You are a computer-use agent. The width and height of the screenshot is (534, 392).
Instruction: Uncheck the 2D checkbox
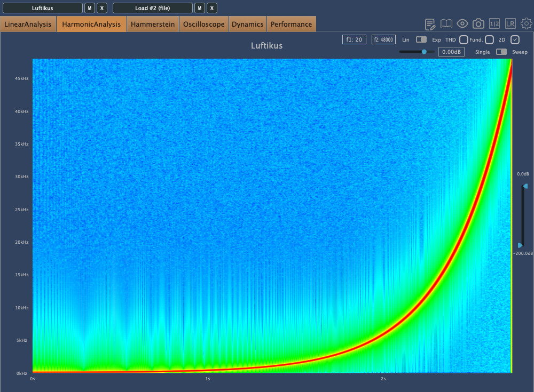click(x=515, y=39)
